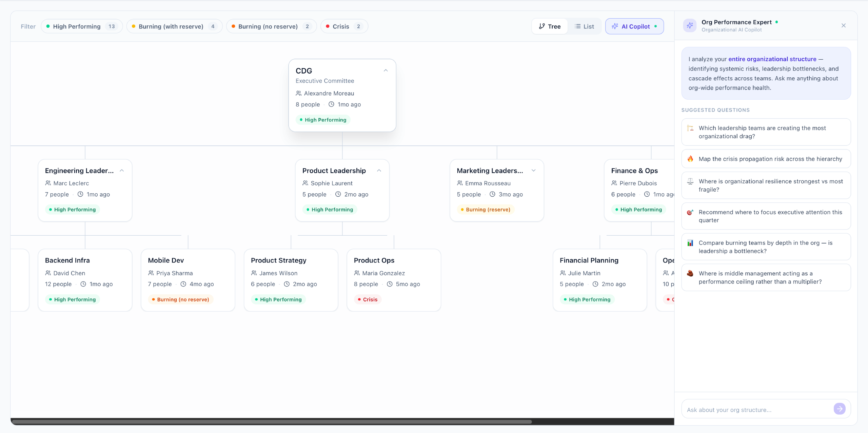
Task: Click the clock icon in Product Ops card
Action: (x=390, y=284)
